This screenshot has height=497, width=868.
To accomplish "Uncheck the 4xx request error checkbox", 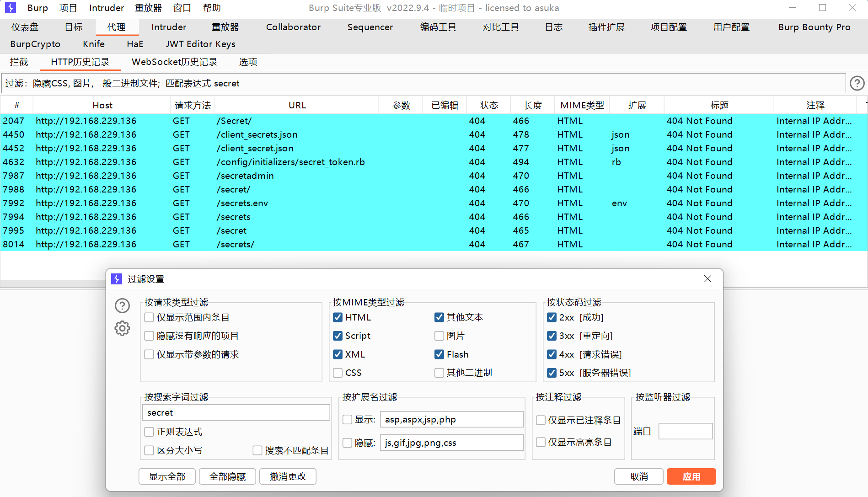I will 552,354.
